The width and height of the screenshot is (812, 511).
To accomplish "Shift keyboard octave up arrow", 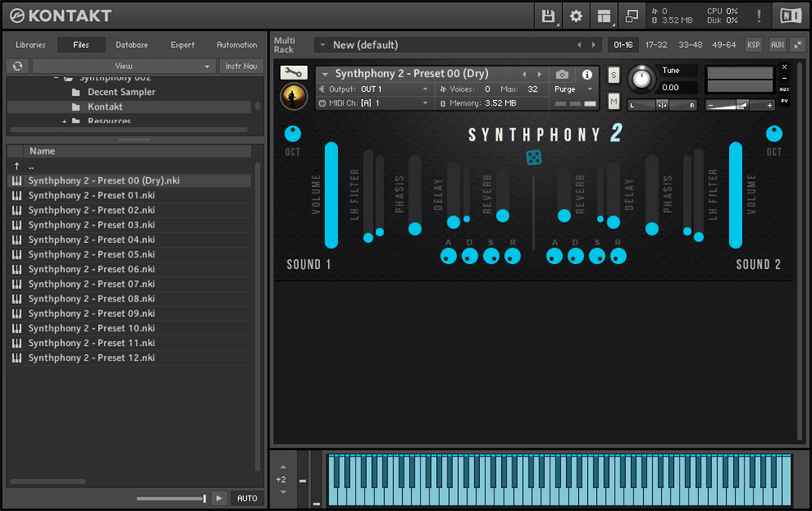I will [283, 467].
